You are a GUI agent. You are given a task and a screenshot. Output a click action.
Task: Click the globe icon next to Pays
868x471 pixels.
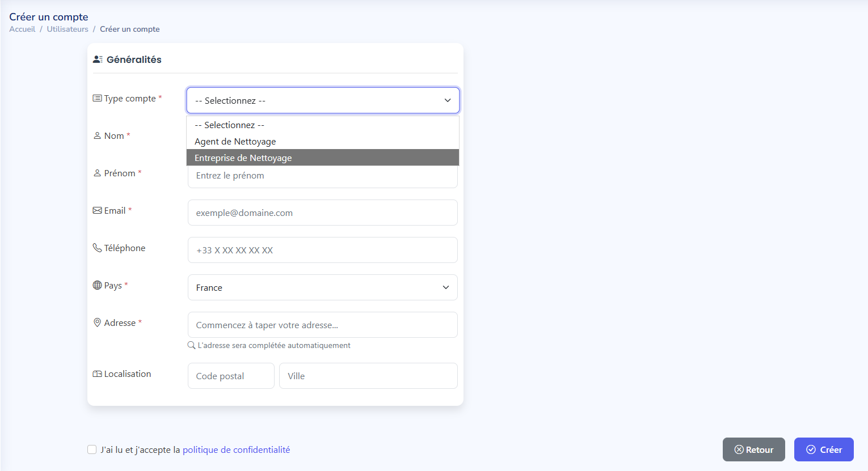point(97,285)
